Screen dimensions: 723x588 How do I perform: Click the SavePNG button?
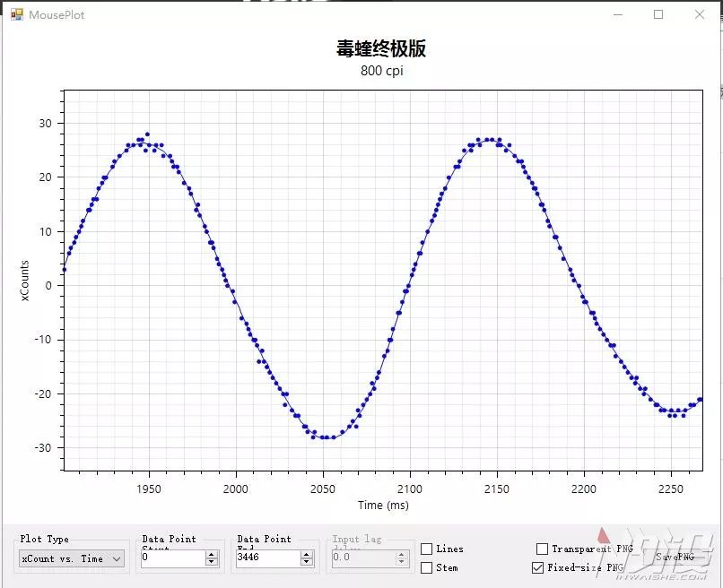[675, 557]
